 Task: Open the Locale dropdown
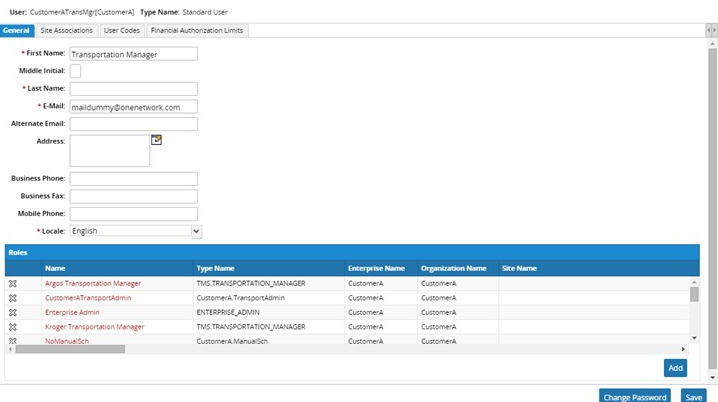click(x=196, y=231)
